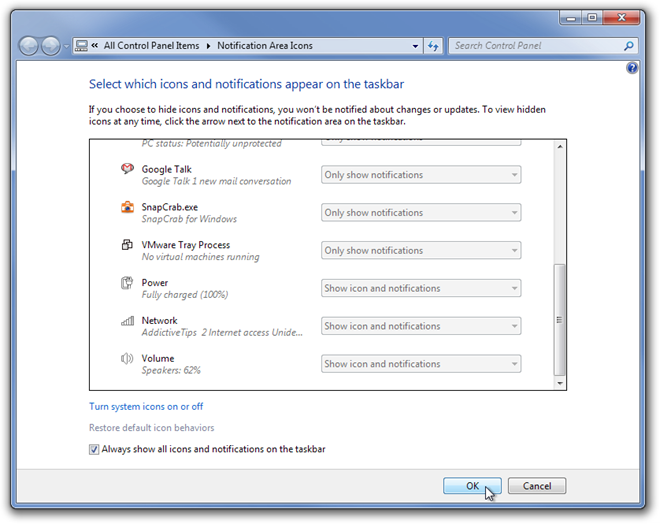Click the scroll up arrow of icons list
Viewport: 660px width, 524px height.
click(560, 146)
